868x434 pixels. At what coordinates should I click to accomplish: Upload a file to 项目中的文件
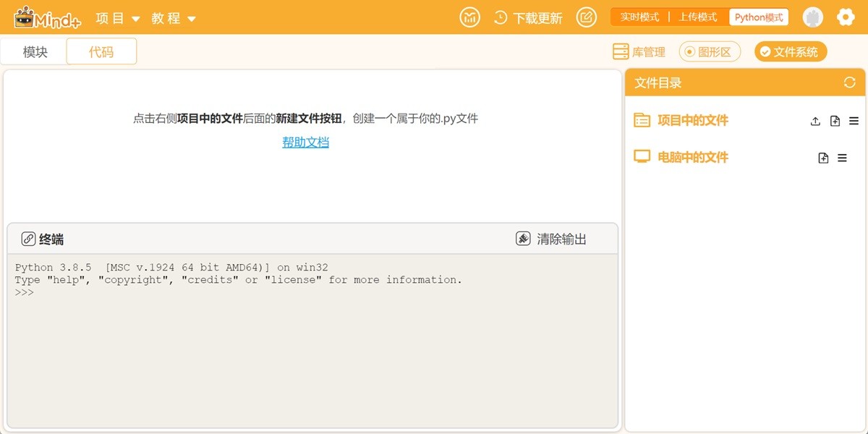814,121
